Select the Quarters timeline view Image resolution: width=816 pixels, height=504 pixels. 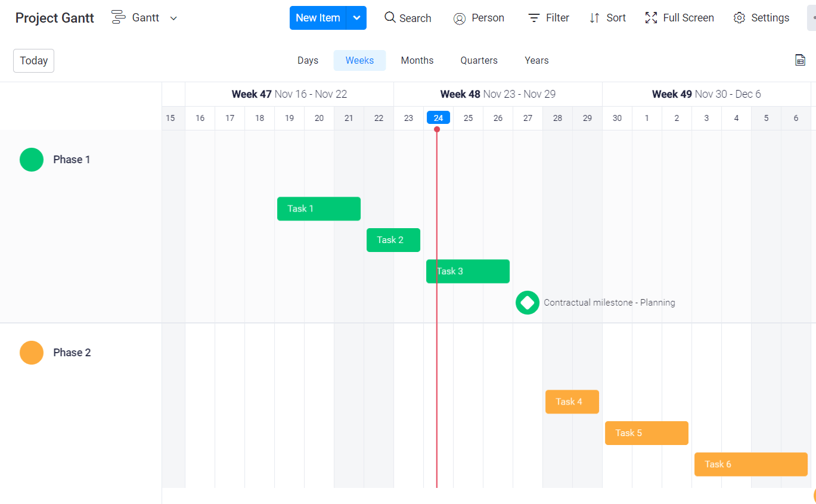click(x=479, y=60)
